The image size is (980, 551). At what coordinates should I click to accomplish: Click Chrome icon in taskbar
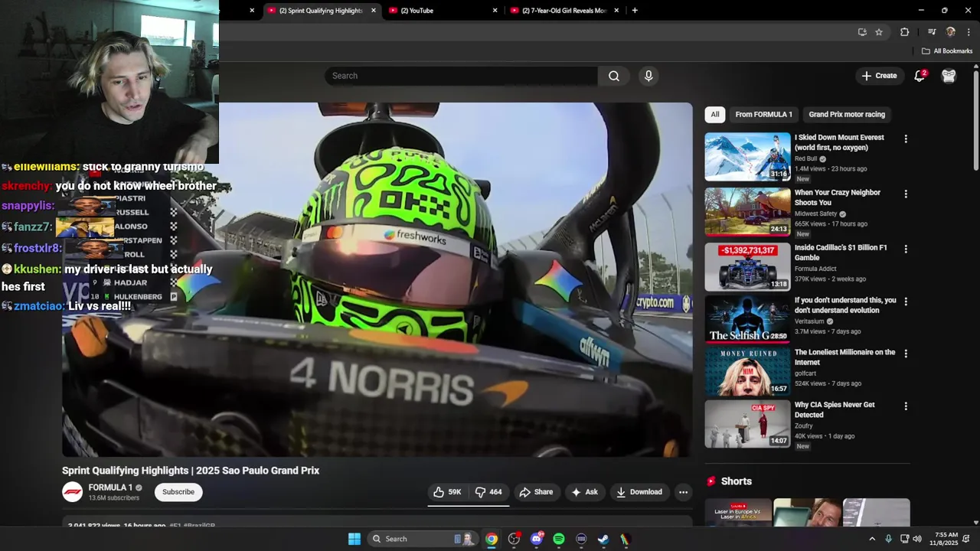pyautogui.click(x=492, y=539)
